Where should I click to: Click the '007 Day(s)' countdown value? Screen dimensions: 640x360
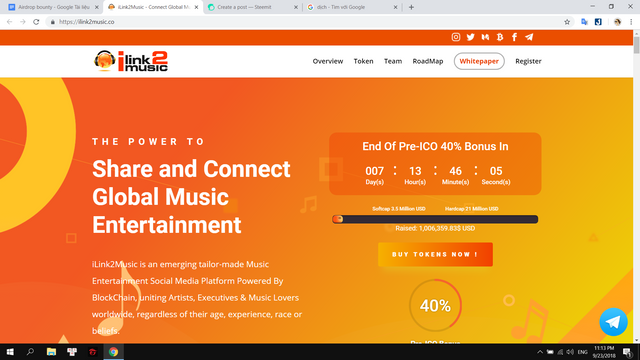(x=374, y=176)
